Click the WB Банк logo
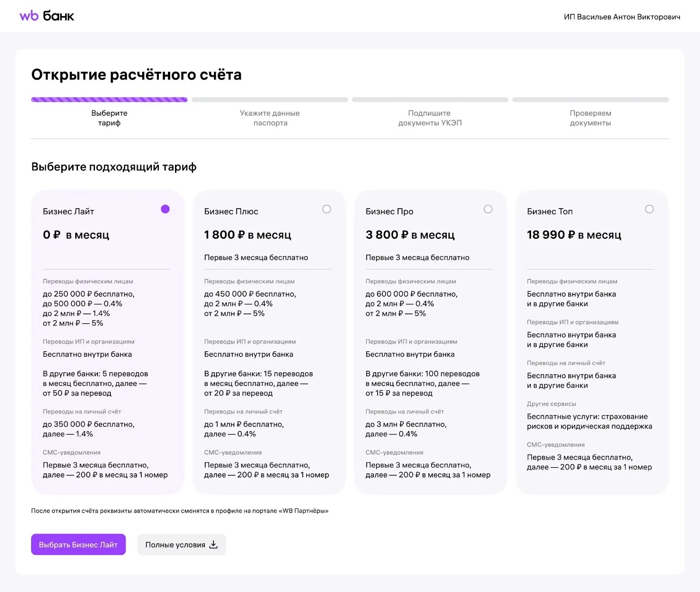This screenshot has width=700, height=592. point(47,16)
